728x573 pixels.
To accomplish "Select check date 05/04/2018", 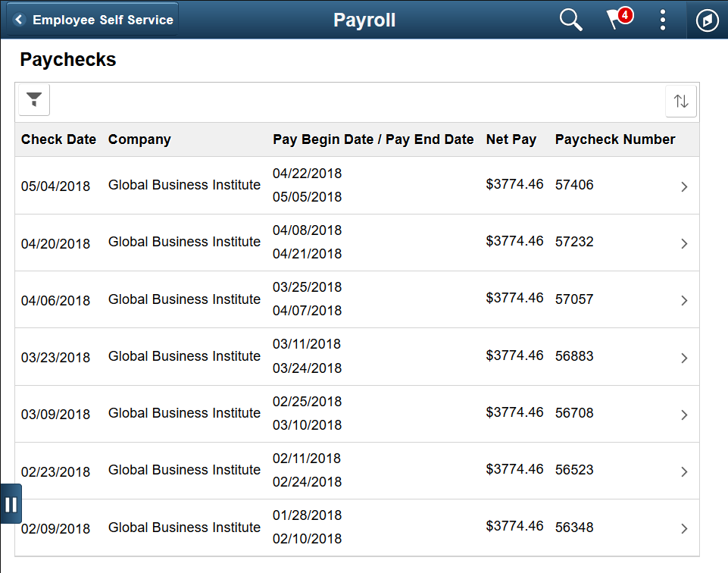I will (56, 186).
